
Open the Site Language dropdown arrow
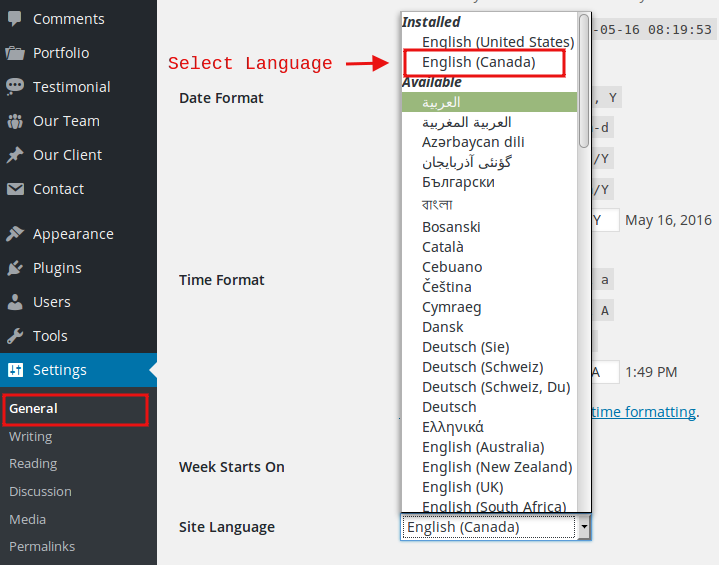coord(584,527)
